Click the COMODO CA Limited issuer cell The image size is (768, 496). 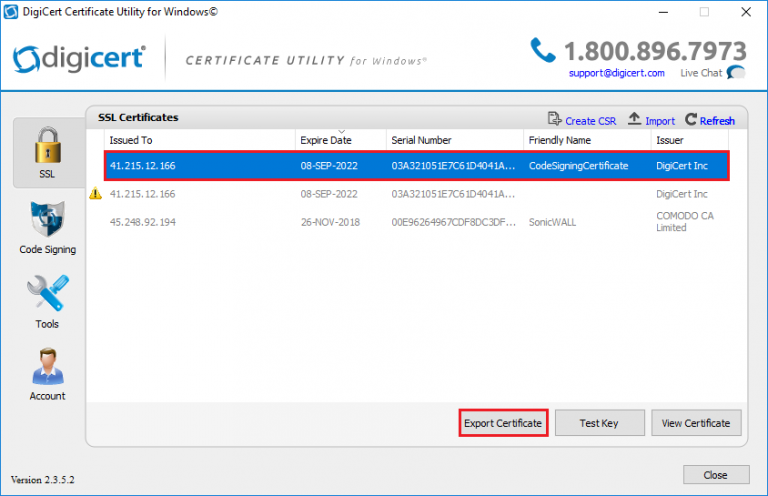[x=685, y=222]
